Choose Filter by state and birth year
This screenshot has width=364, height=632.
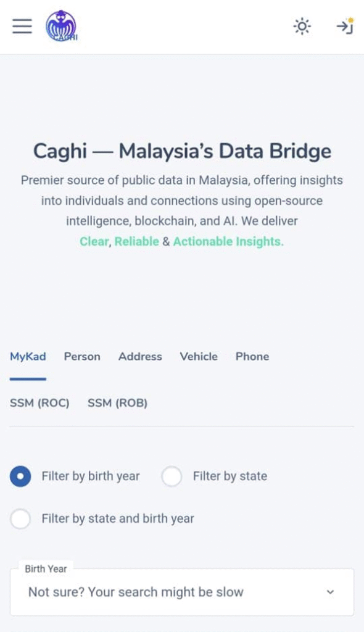(20, 518)
